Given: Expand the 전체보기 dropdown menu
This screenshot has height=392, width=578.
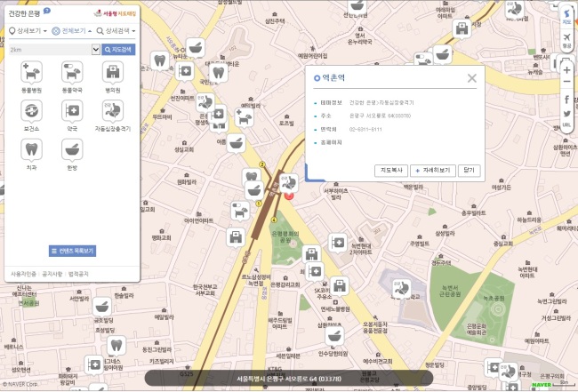Looking at the screenshot, I should [x=70, y=30].
